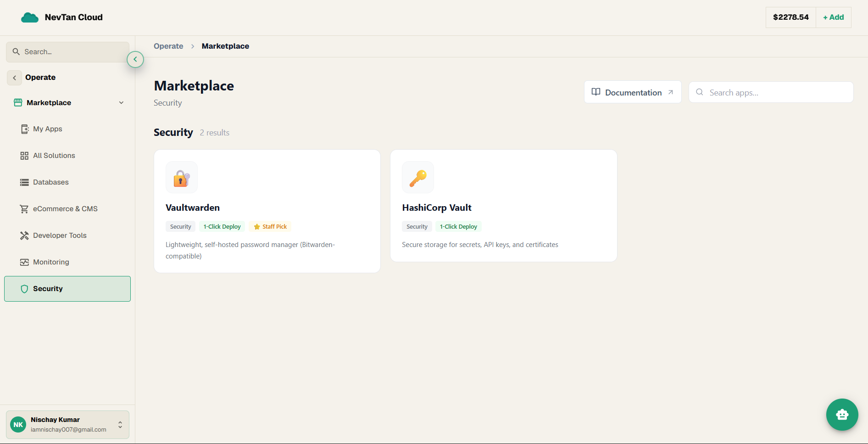Screen dimensions: 868x444
Task: Click Vaultwarden's Security tag
Action: [180, 227]
